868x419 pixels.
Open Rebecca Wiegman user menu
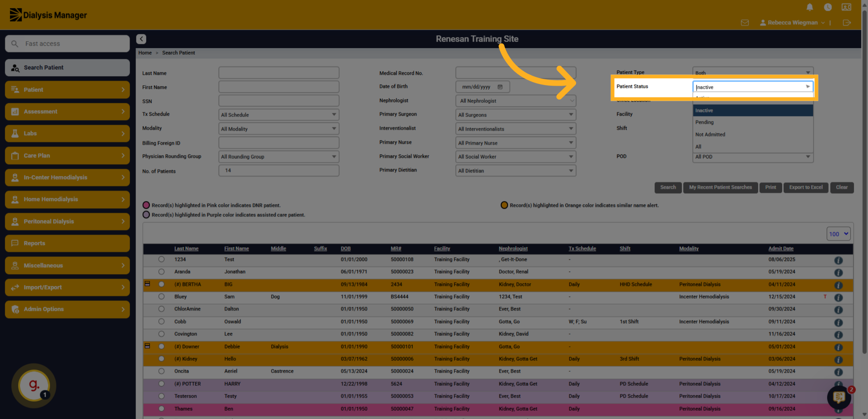click(792, 23)
